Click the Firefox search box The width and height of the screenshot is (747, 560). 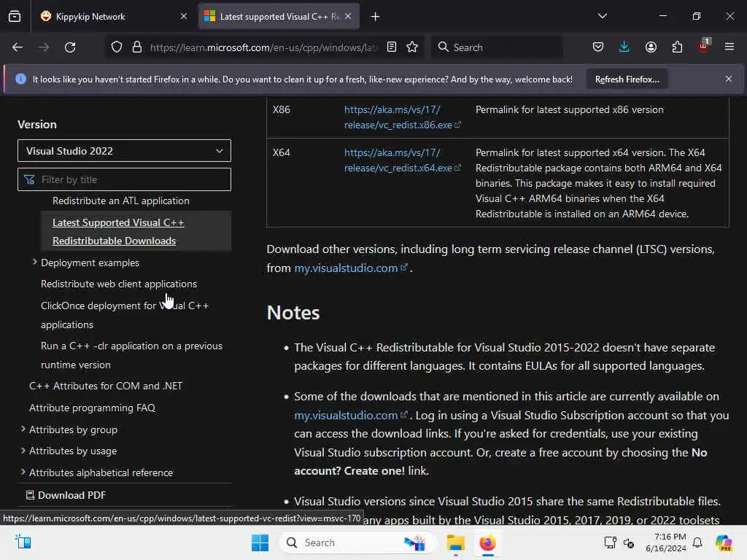(x=498, y=47)
